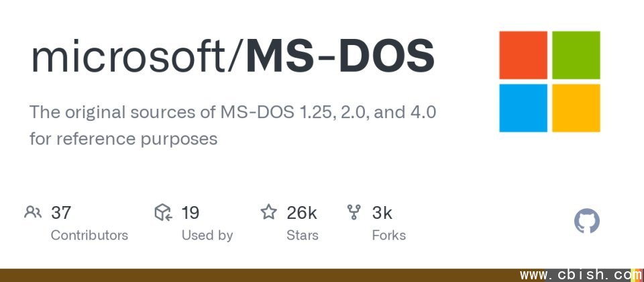Click the Stars star icon
This screenshot has height=282, width=644.
click(268, 212)
